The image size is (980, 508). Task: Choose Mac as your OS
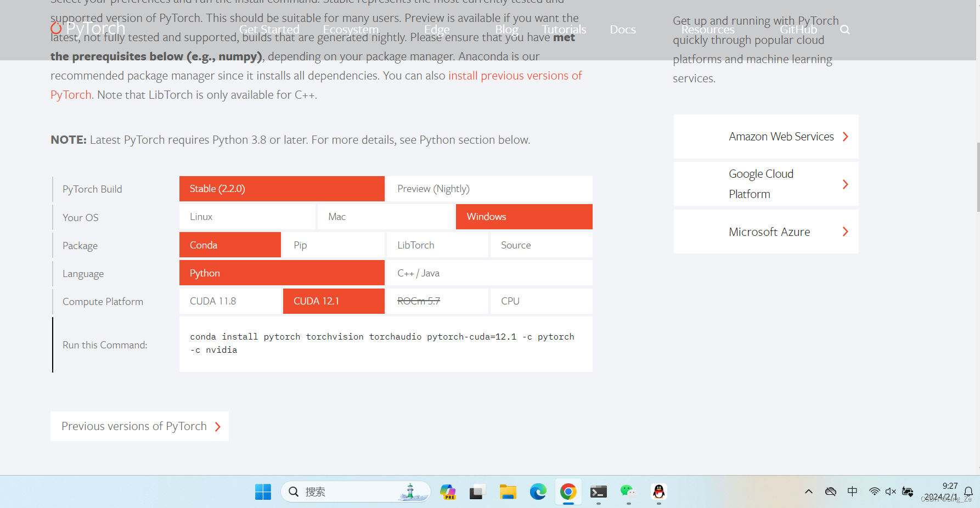[x=386, y=217]
